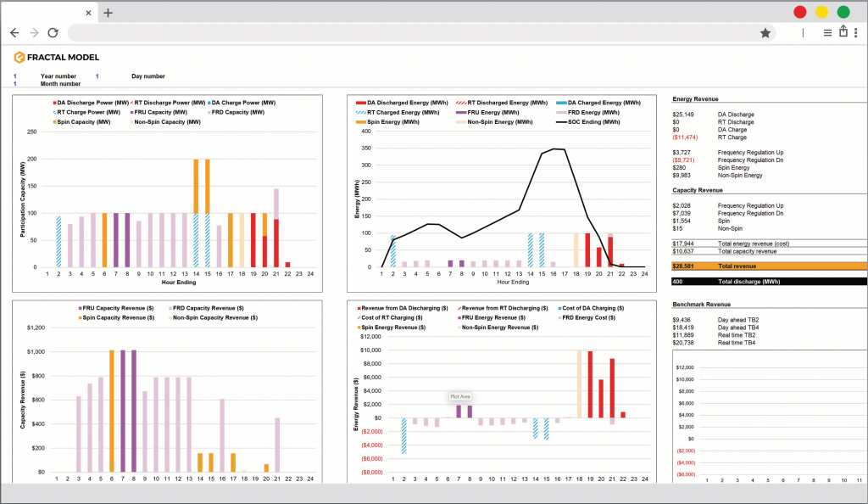
Task: Click the browser back arrow
Action: click(14, 32)
